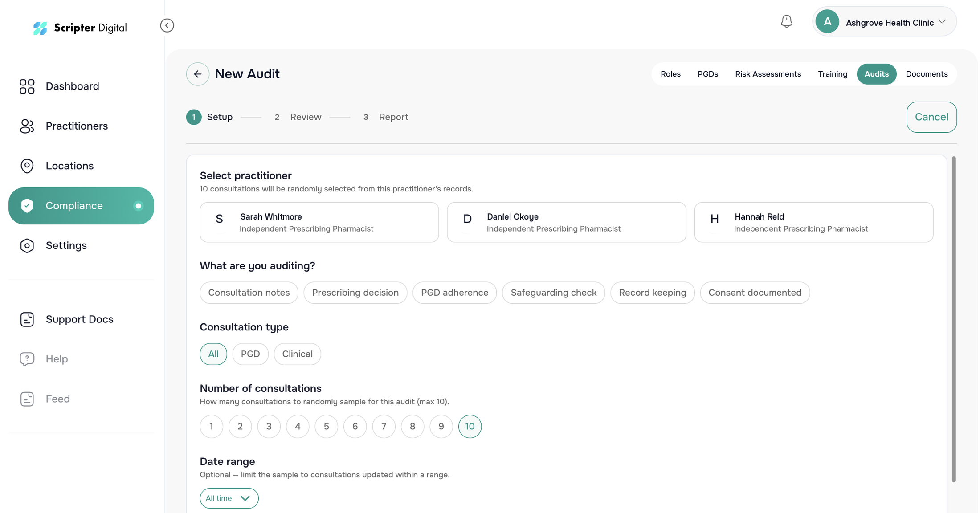Click the Help question bubble icon
The width and height of the screenshot is (980, 513).
27,359
